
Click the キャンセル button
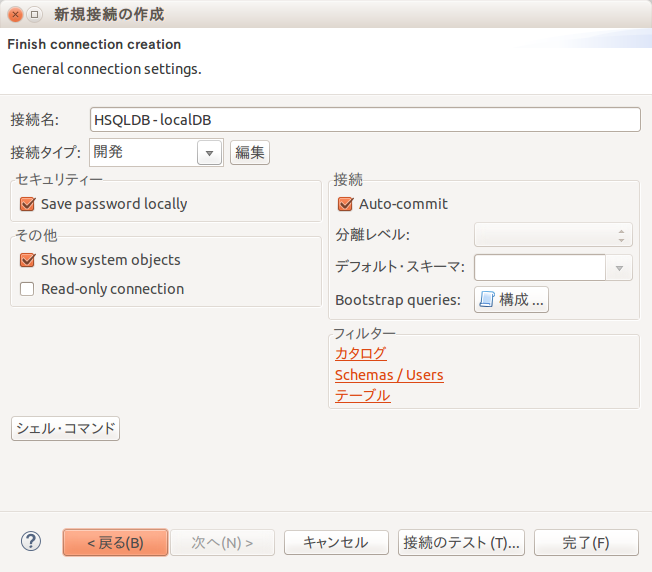tap(336, 542)
